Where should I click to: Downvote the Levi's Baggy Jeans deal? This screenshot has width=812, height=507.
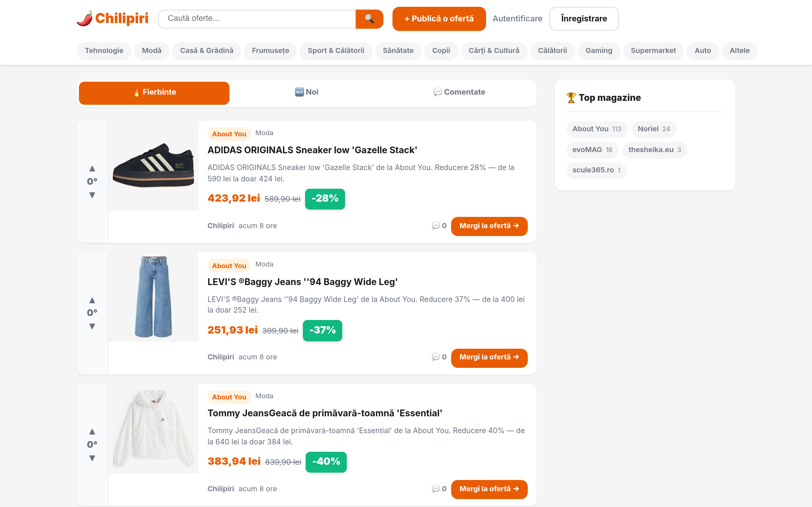(92, 326)
